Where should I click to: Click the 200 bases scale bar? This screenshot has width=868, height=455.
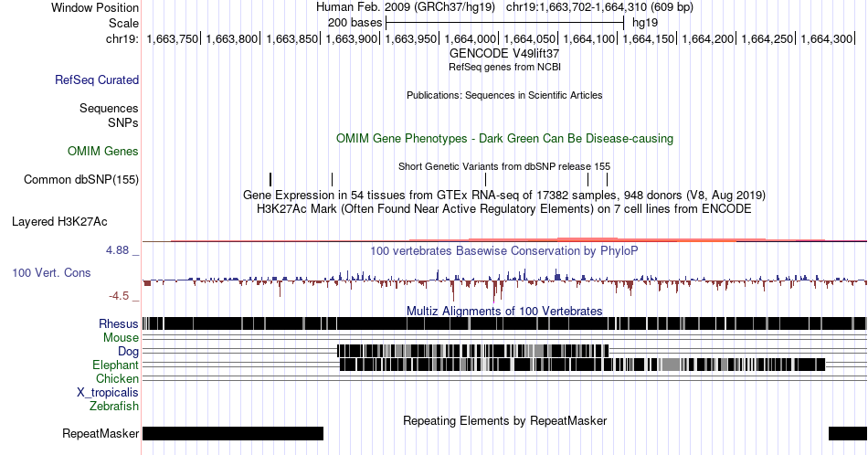coord(504,23)
